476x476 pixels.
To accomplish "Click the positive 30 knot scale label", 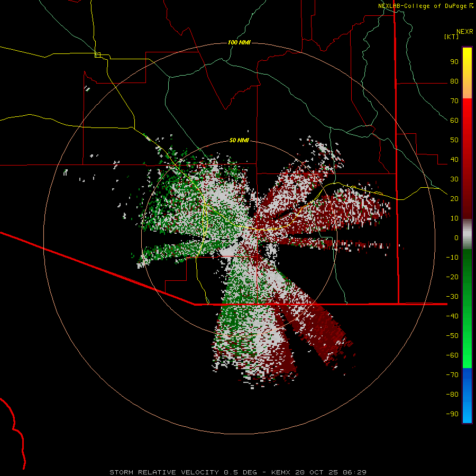I will click(x=454, y=179).
